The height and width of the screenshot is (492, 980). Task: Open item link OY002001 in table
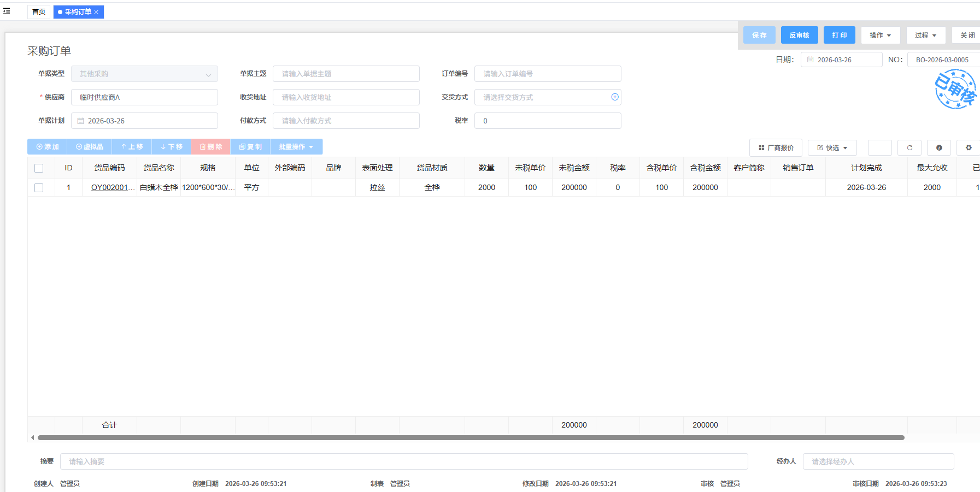tap(109, 188)
